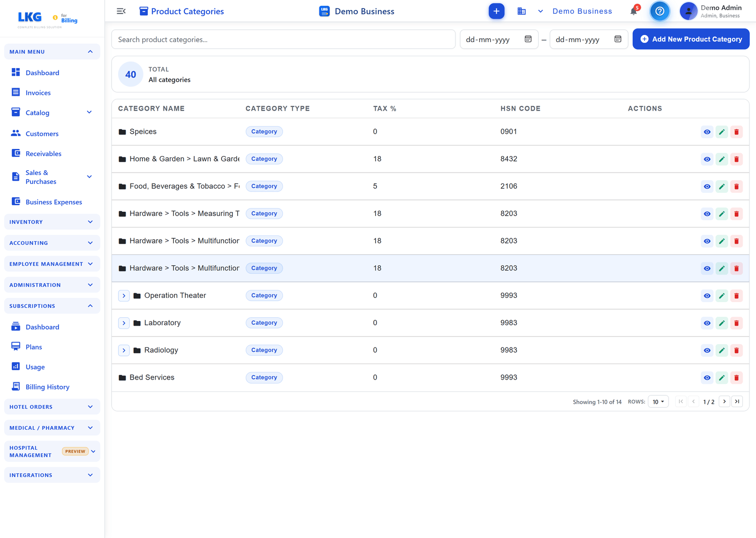This screenshot has width=756, height=538.
Task: Open the Demo Business switcher dropdown
Action: [x=541, y=11]
